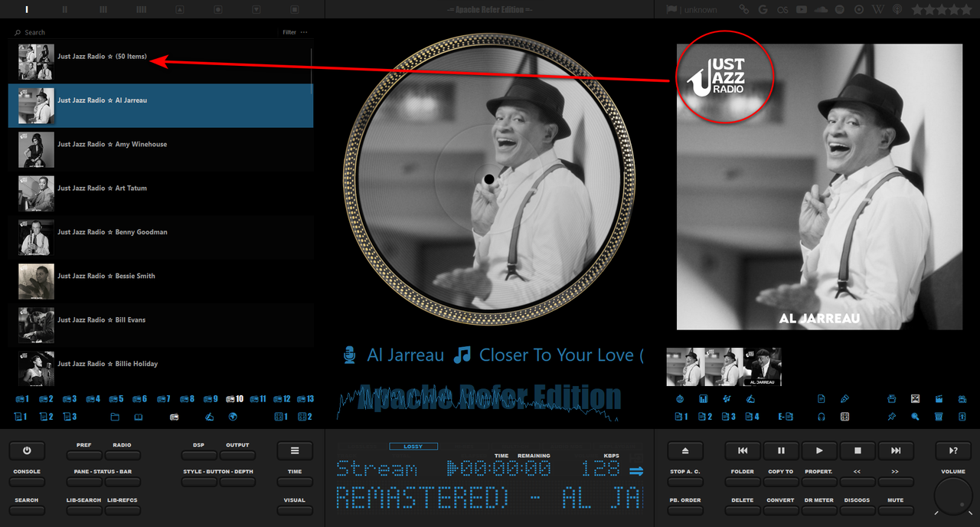Open document page 4 icon
The width and height of the screenshot is (980, 527).
click(752, 417)
